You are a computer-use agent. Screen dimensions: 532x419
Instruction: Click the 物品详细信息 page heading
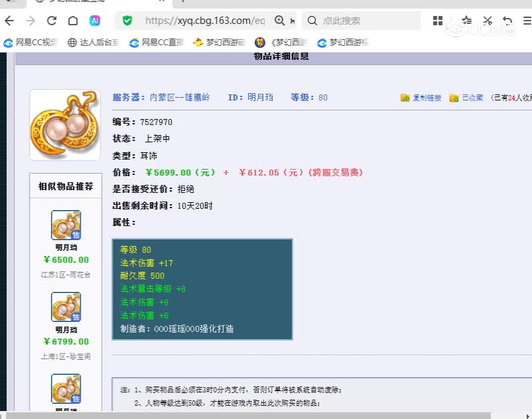point(281,57)
